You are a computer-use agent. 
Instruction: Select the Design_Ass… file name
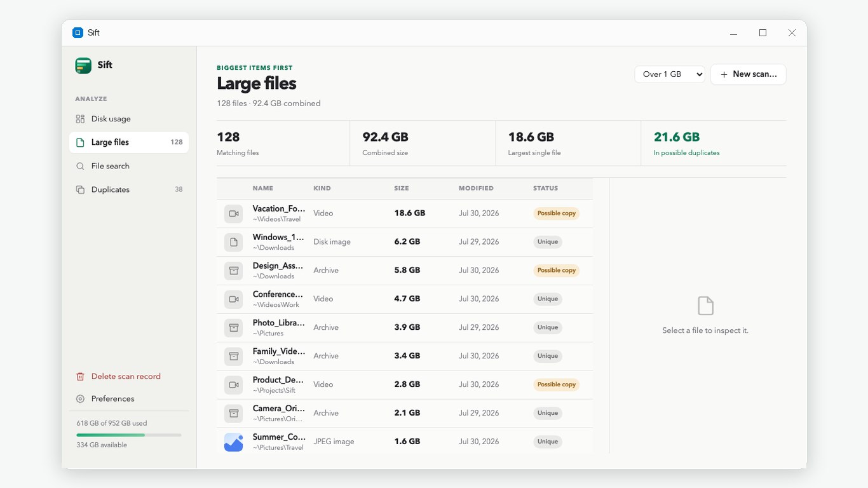tap(278, 266)
